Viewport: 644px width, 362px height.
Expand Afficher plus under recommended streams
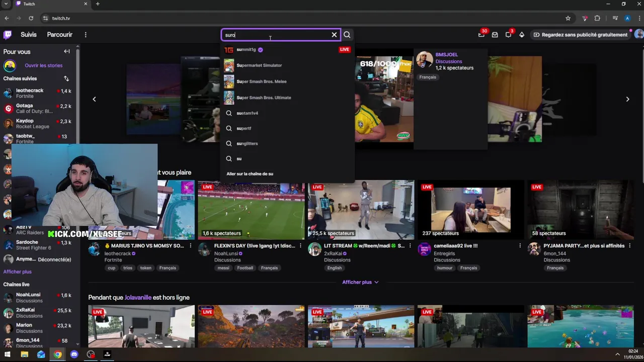point(360,282)
